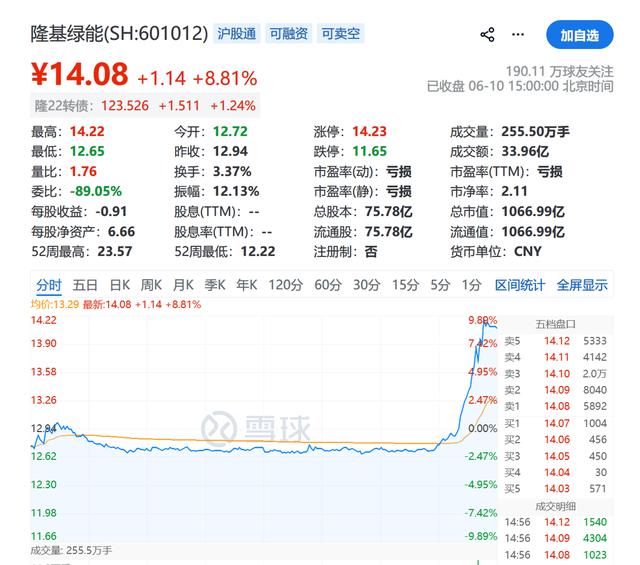Click the 今开 value 12.72
Screen dimensions: 640x565
[230, 131]
